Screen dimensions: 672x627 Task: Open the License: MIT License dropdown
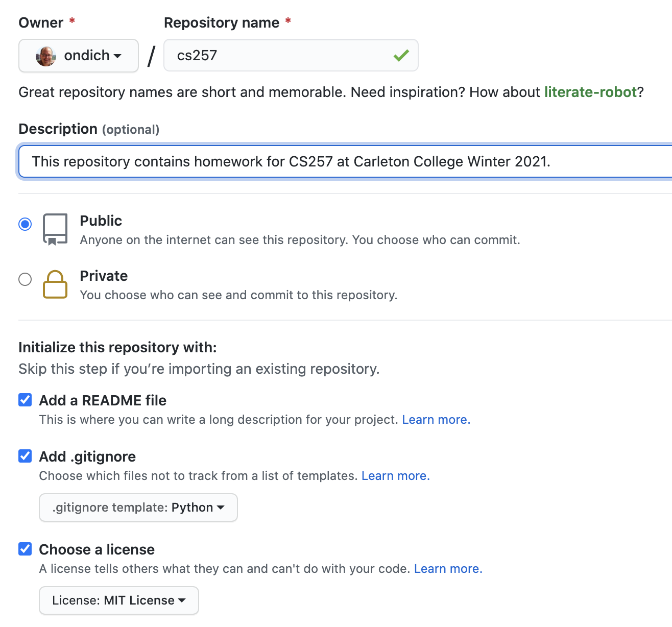(119, 600)
